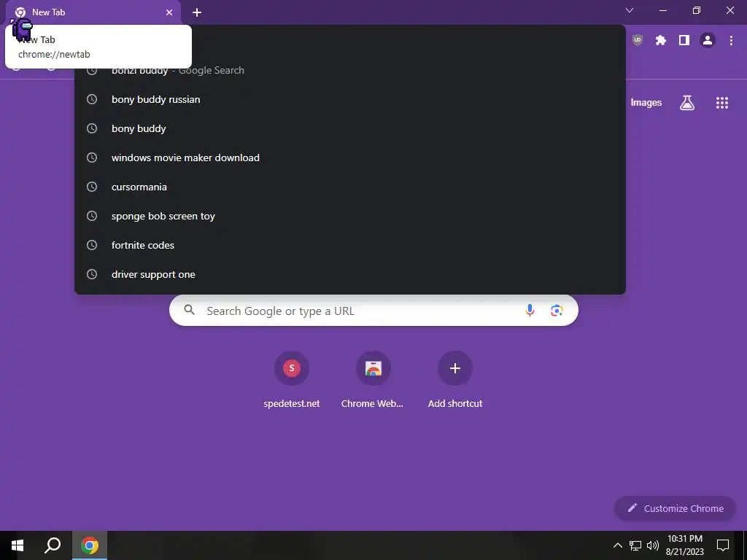Focus the Search Google or type a URL box
The width and height of the screenshot is (747, 560).
point(373,311)
